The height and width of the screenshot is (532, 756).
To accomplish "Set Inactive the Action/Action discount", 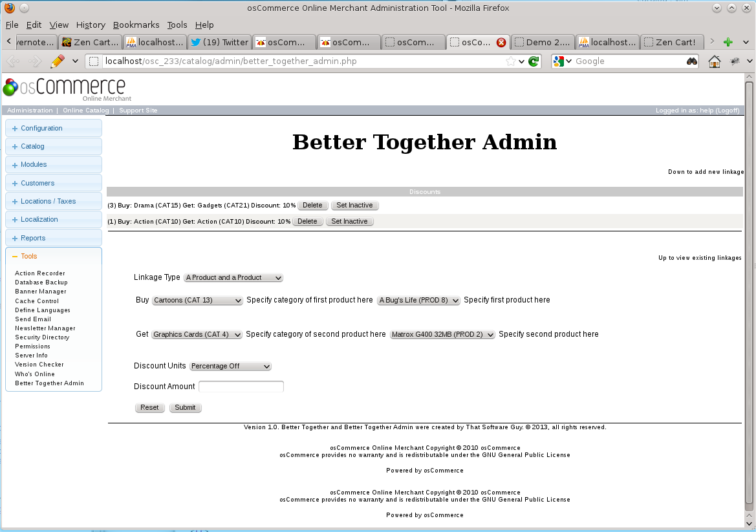I will click(x=349, y=221).
